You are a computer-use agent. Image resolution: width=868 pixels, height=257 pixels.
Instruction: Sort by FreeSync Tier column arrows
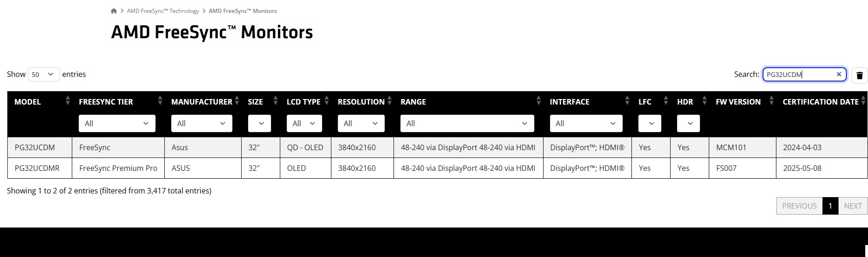(160, 100)
